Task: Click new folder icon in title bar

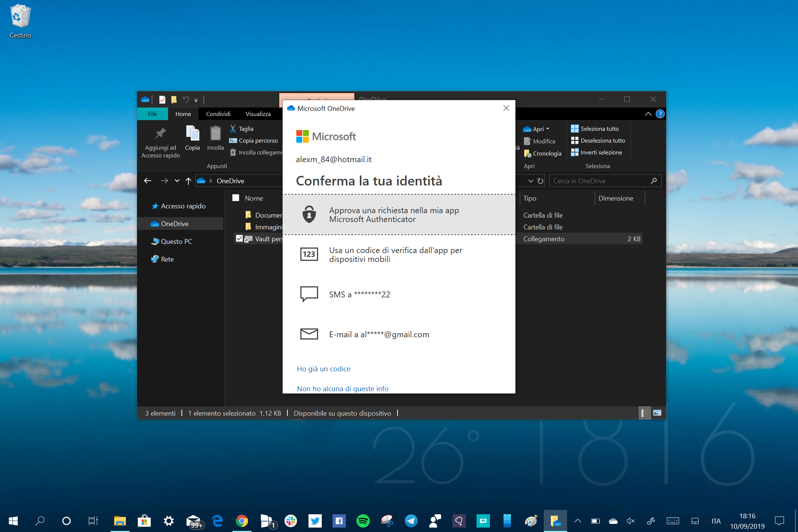Action: pyautogui.click(x=174, y=99)
